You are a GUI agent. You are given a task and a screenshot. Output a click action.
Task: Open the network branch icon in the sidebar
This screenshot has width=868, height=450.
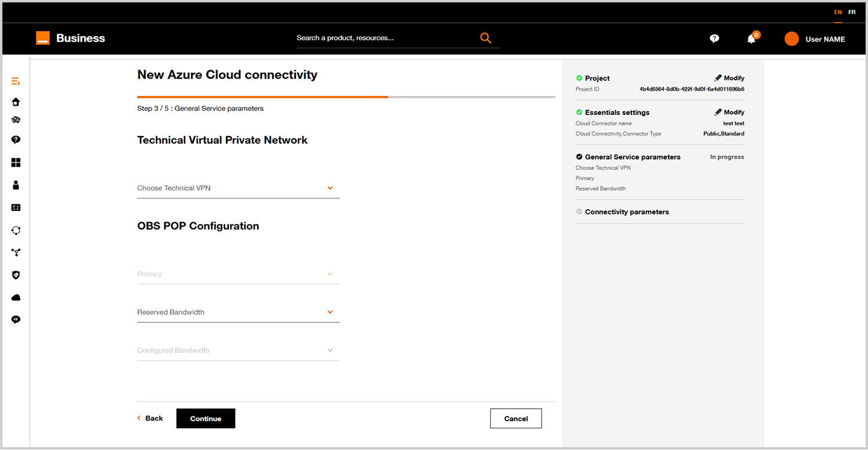coord(16,252)
